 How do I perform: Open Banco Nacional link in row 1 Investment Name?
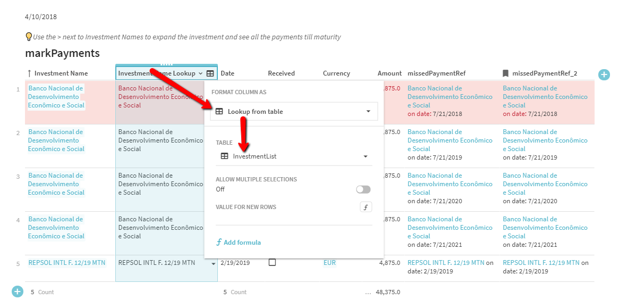[x=56, y=97]
